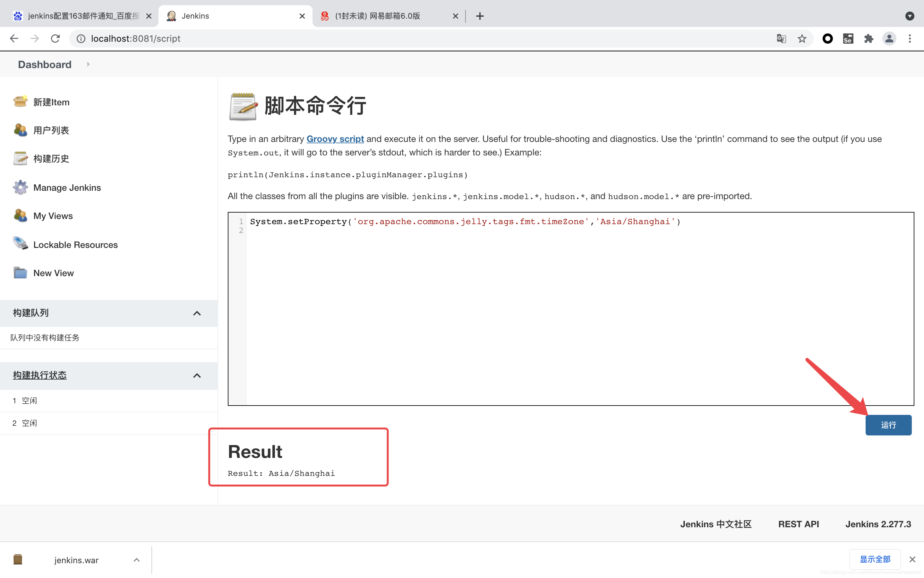Close the Jenkins tab

[302, 16]
